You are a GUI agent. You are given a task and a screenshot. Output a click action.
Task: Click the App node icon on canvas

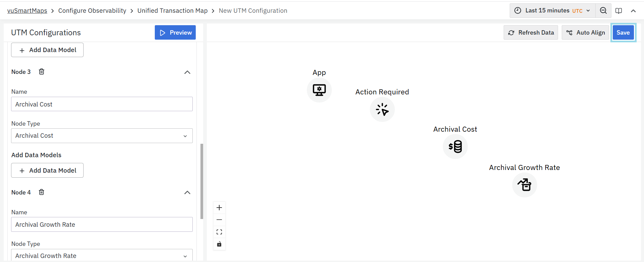[x=319, y=90]
